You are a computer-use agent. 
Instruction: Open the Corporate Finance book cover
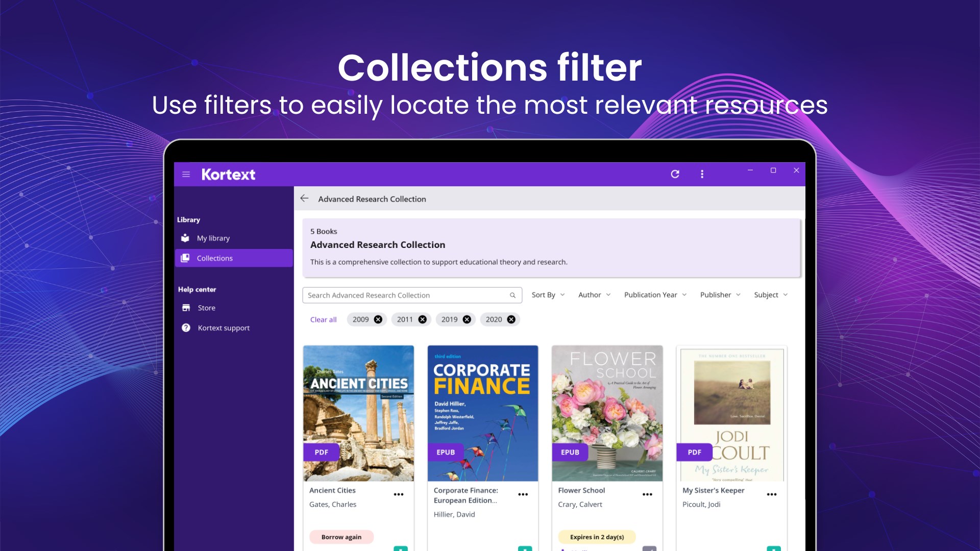[482, 413]
